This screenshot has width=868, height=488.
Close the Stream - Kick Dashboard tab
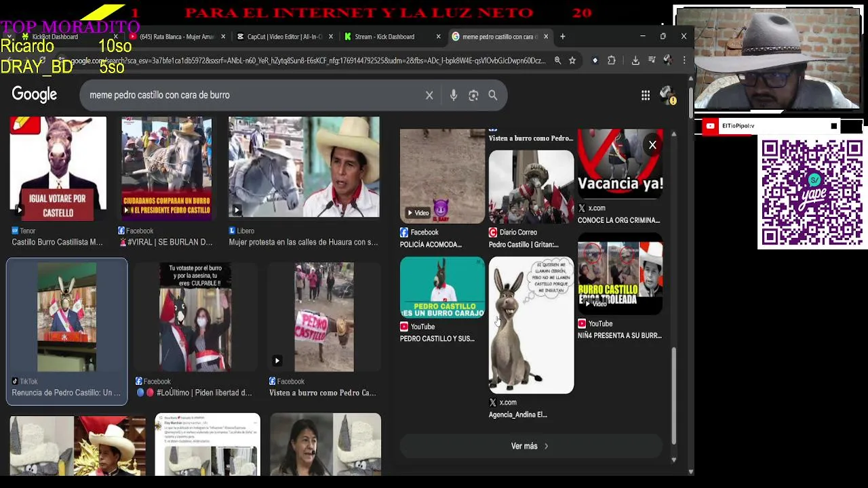tap(438, 37)
